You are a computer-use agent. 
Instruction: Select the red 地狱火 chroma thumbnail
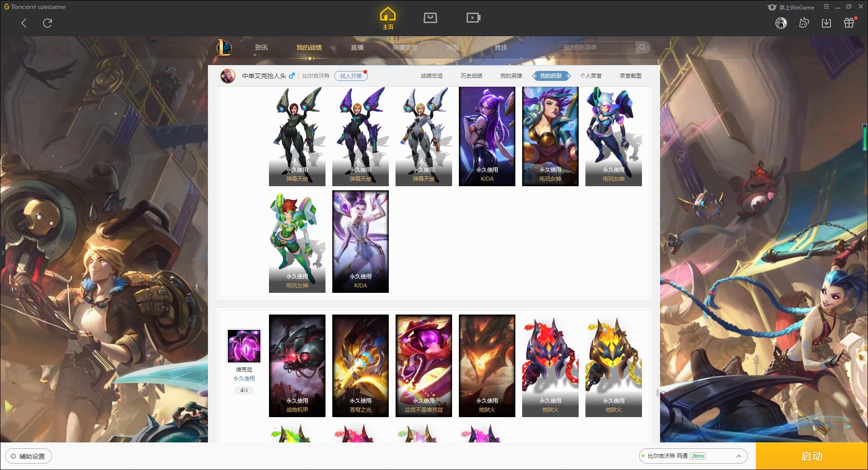(x=550, y=366)
